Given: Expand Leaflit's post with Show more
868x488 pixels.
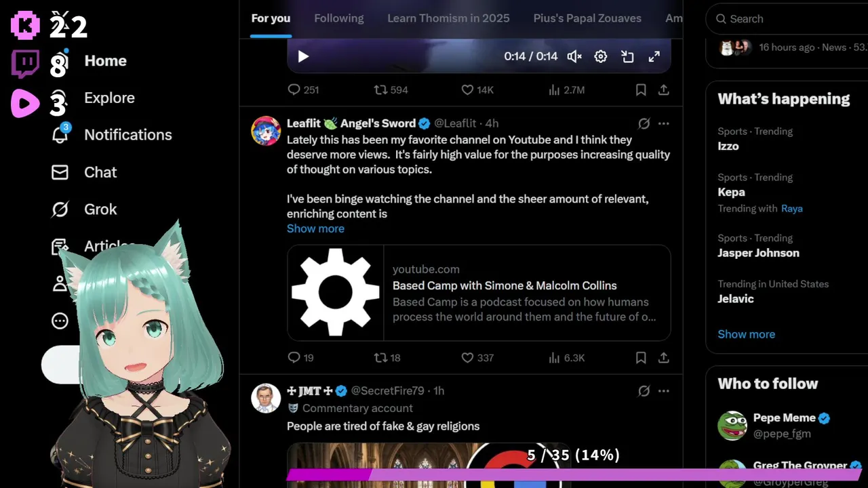Looking at the screenshot, I should click(315, 228).
